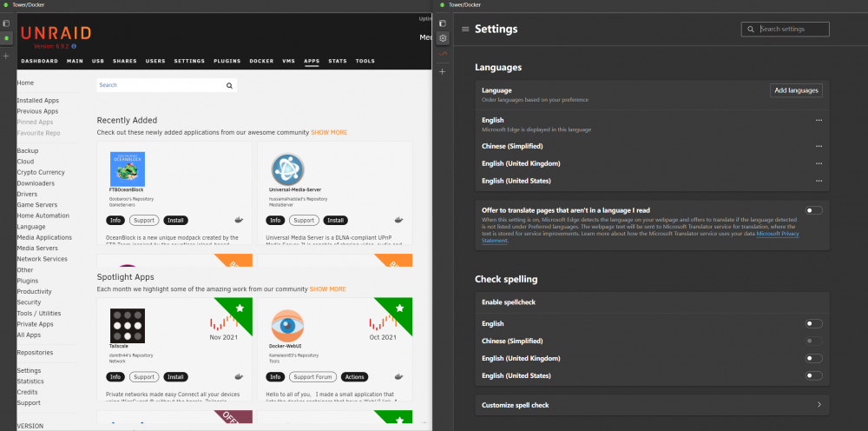The image size is (868, 431).
Task: Click Support Forum button on Docker-WebUI
Action: coord(312,377)
